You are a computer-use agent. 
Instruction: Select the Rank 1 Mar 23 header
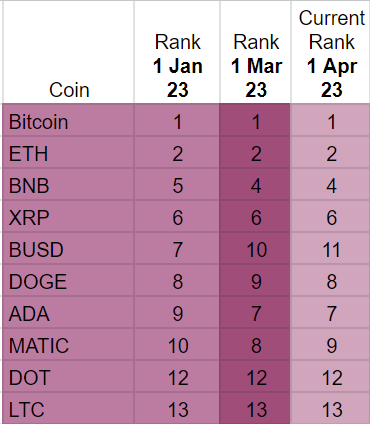255,52
